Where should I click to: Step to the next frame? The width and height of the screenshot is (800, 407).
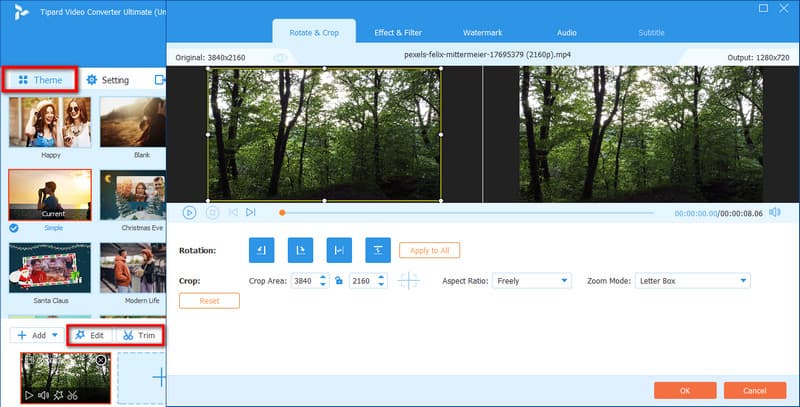tap(251, 212)
